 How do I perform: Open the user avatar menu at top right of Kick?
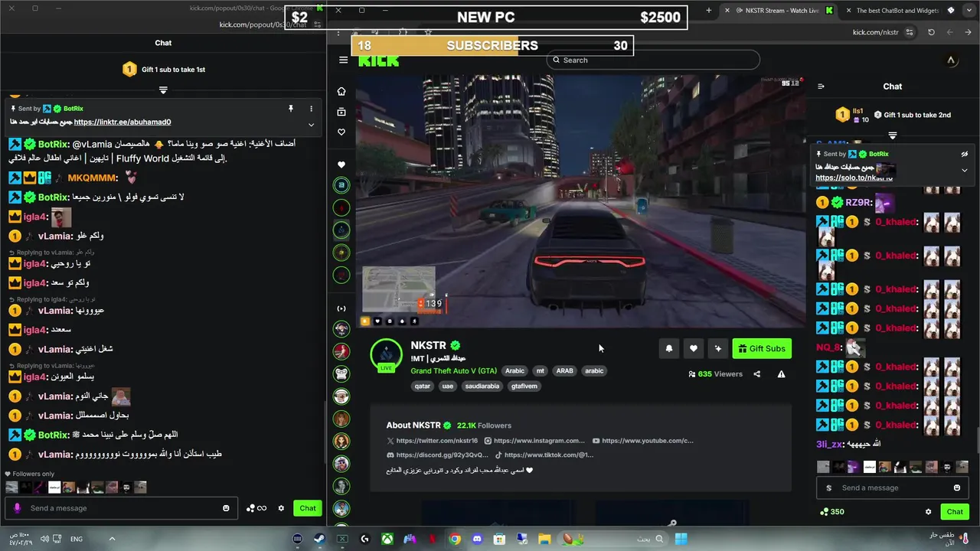coord(951,60)
